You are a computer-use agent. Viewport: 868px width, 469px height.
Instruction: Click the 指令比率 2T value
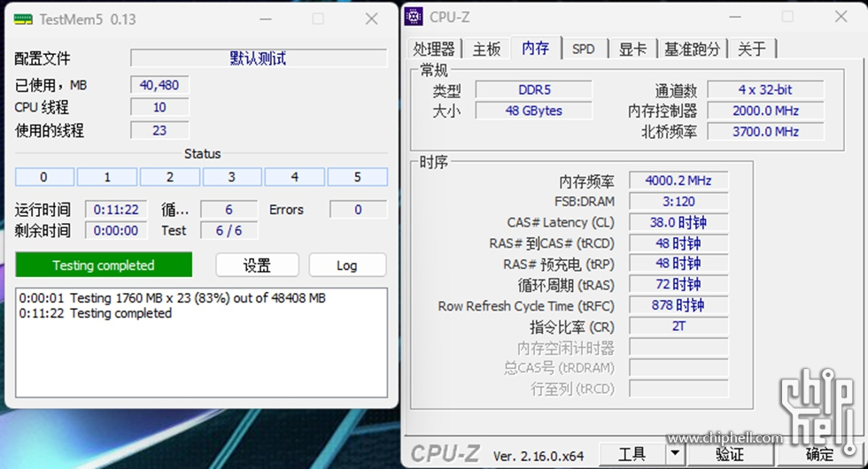pos(678,327)
